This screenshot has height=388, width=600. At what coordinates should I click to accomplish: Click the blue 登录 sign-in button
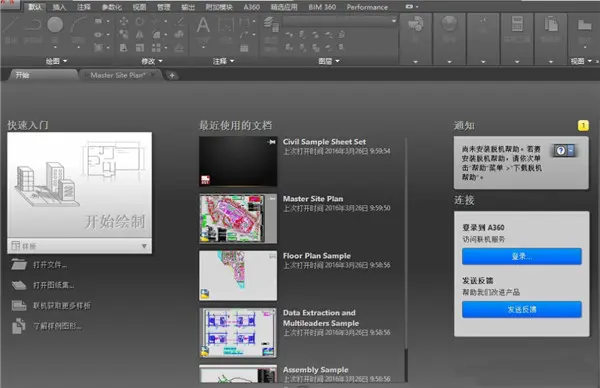pos(522,256)
